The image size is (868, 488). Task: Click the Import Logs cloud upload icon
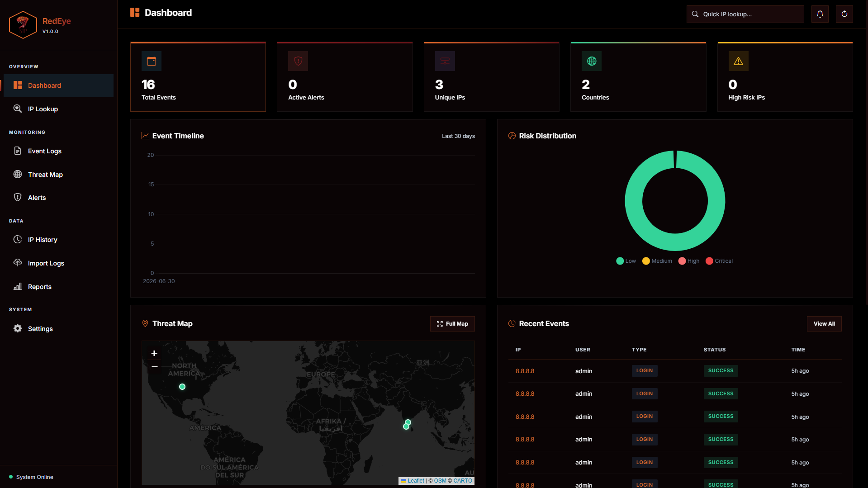click(18, 263)
